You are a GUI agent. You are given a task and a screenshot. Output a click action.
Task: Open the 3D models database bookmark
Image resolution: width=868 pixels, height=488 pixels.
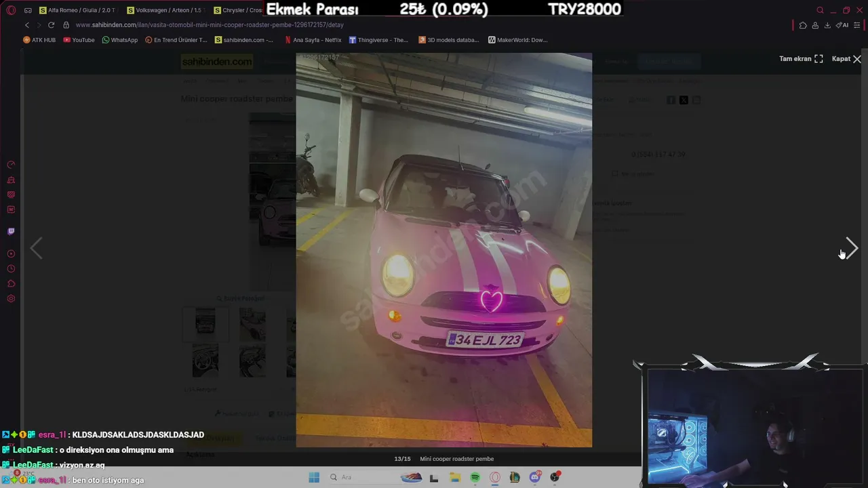click(x=449, y=40)
